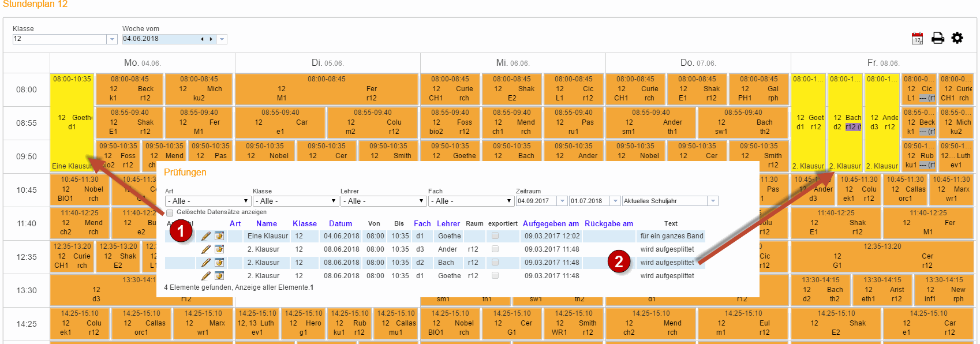Open the details icon in the Bach d2 row
This screenshot has width=980, height=344.
[219, 263]
